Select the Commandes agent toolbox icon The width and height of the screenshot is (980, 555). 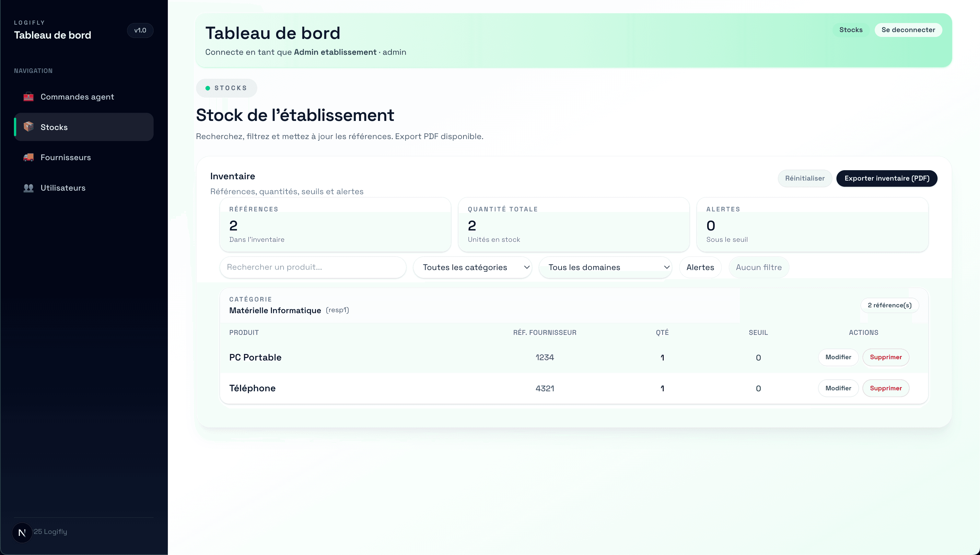click(28, 97)
